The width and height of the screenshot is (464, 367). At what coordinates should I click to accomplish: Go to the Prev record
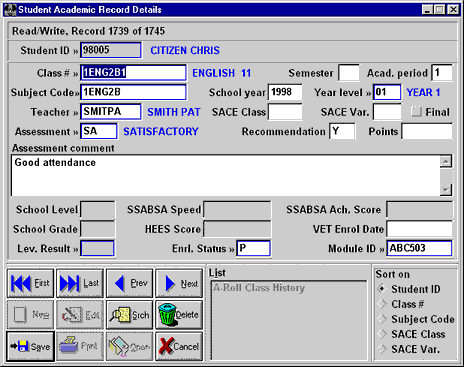(x=130, y=283)
